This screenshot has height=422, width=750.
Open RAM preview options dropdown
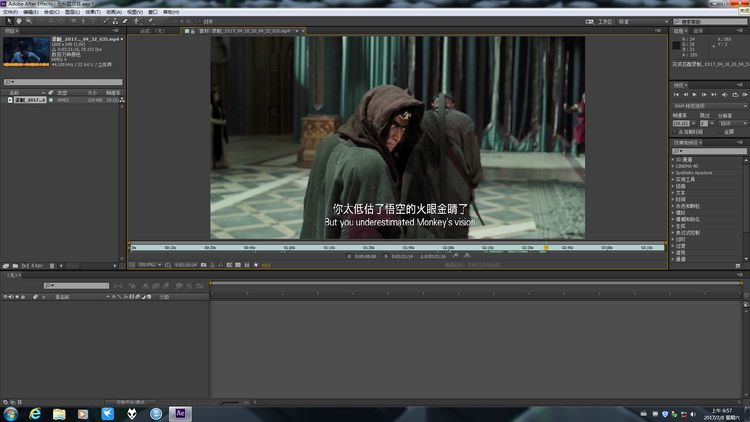coord(710,106)
